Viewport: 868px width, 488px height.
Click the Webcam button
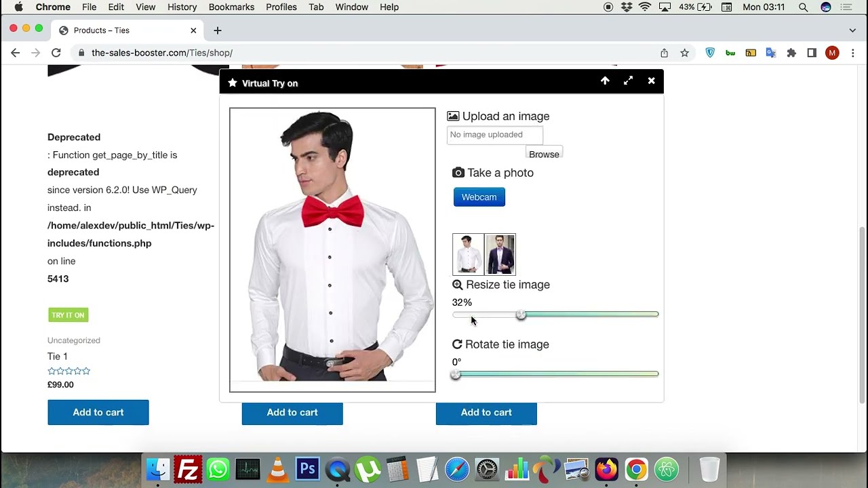479,197
